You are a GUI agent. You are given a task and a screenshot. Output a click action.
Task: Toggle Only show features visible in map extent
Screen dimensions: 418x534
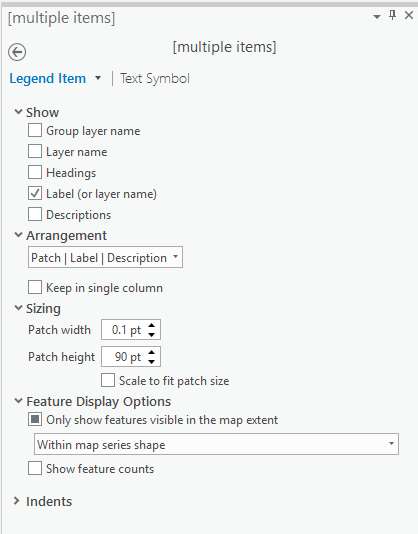[x=35, y=420]
